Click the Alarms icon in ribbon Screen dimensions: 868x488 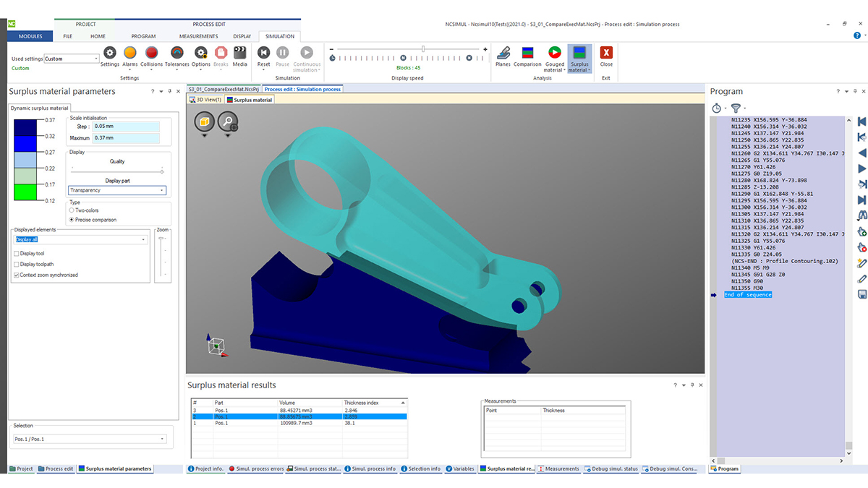tap(130, 53)
